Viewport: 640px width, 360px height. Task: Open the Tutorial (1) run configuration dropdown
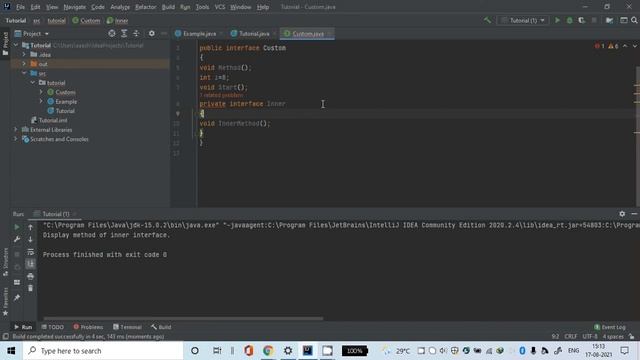tap(523, 20)
